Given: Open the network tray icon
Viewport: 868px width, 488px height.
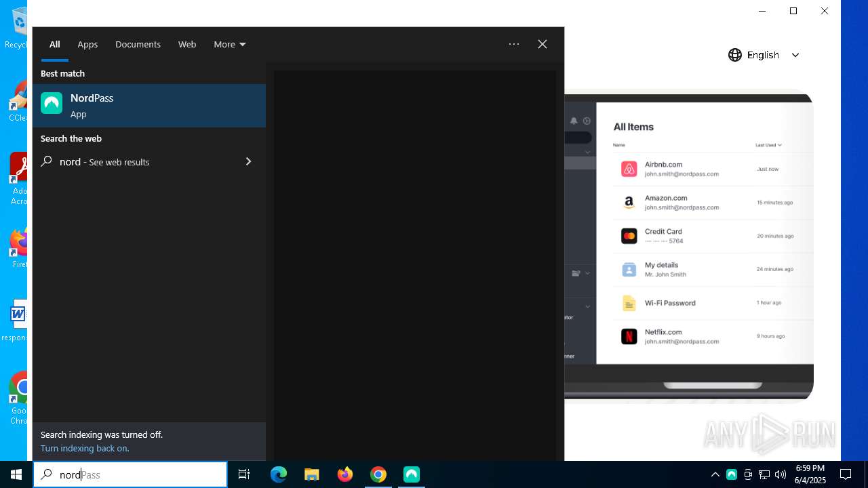Looking at the screenshot, I should [764, 474].
